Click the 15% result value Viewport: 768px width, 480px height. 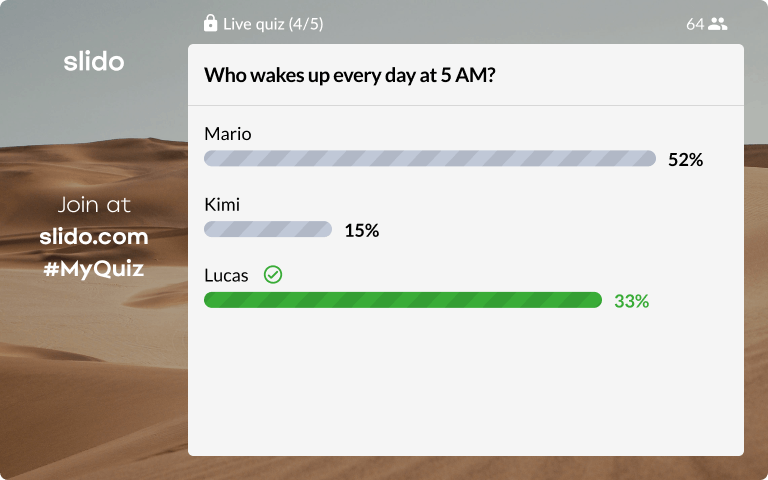[362, 230]
